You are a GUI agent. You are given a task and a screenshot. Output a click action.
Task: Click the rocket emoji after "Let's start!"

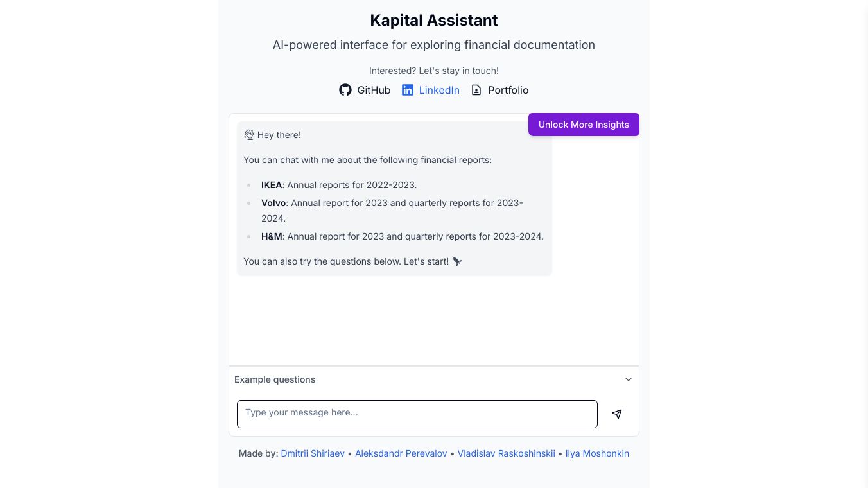pyautogui.click(x=457, y=261)
